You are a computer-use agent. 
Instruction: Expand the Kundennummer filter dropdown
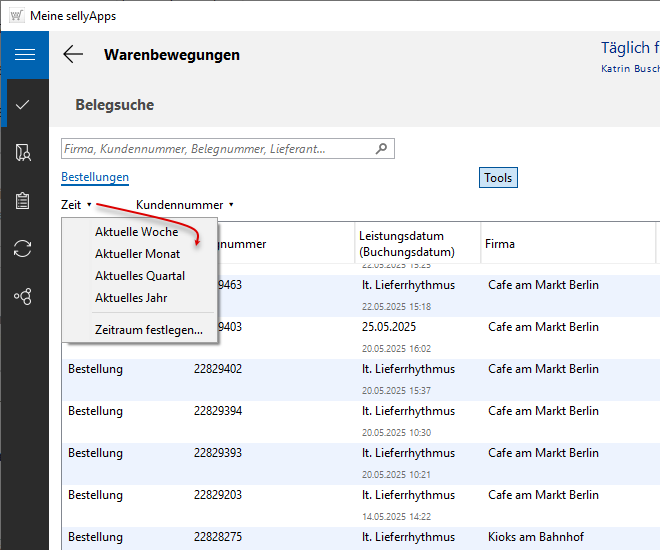tap(185, 204)
